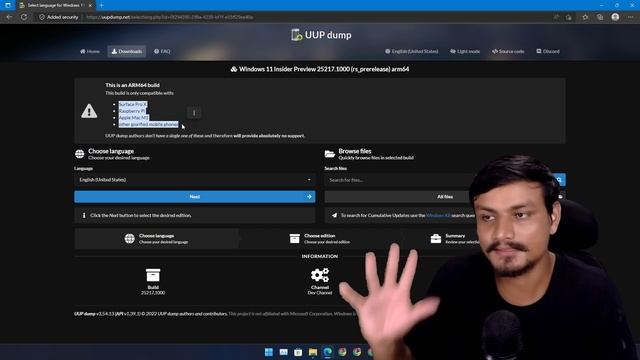640x360 pixels.
Task: Open the Downloads navigation item
Action: coord(127,51)
